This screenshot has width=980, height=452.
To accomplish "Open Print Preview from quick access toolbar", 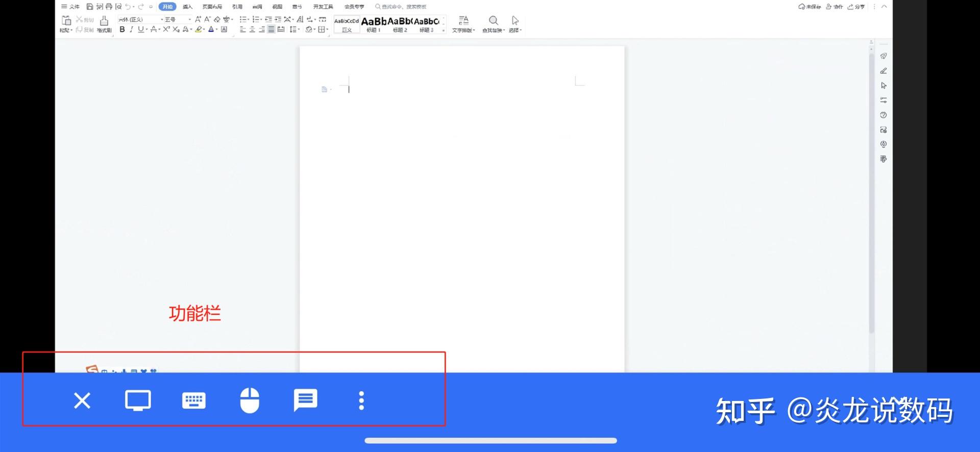I will [118, 7].
